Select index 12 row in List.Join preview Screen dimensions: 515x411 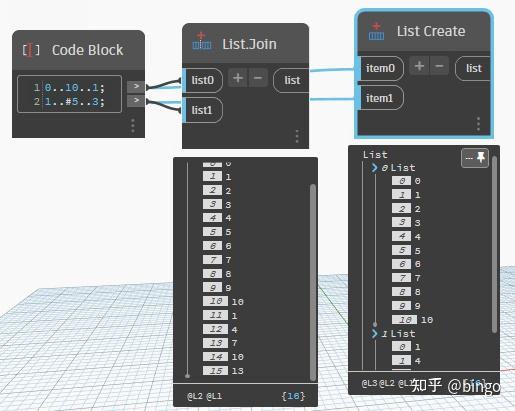220,329
